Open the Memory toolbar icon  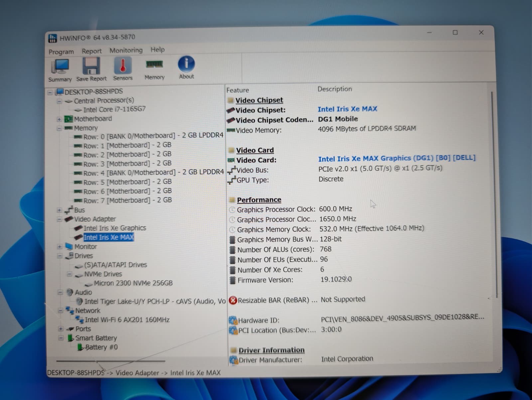pos(154,64)
